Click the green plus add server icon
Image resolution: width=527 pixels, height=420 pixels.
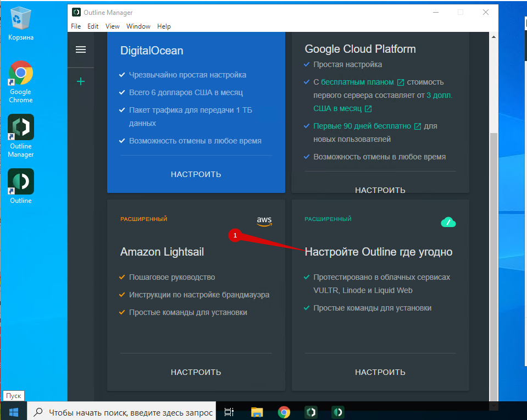click(x=81, y=81)
